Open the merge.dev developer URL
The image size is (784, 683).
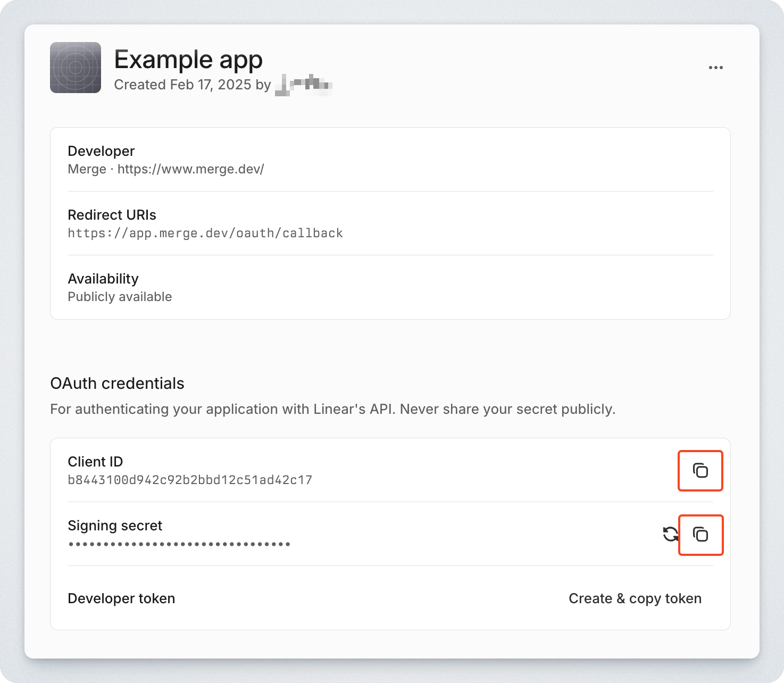(x=190, y=169)
